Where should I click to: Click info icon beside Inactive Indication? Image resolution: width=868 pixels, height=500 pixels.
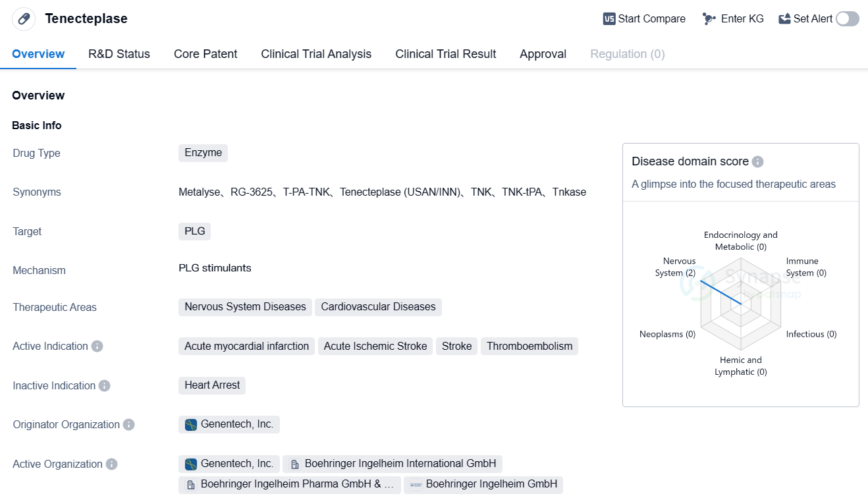click(x=104, y=386)
